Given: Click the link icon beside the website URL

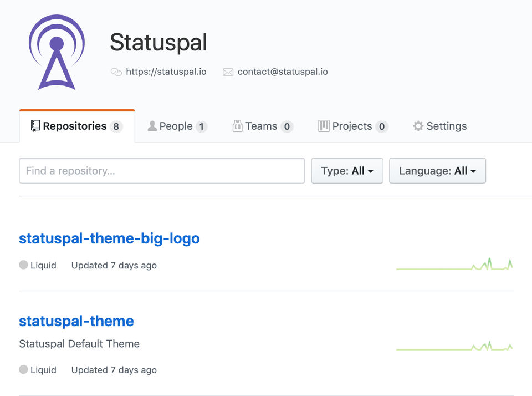Looking at the screenshot, I should (x=116, y=72).
